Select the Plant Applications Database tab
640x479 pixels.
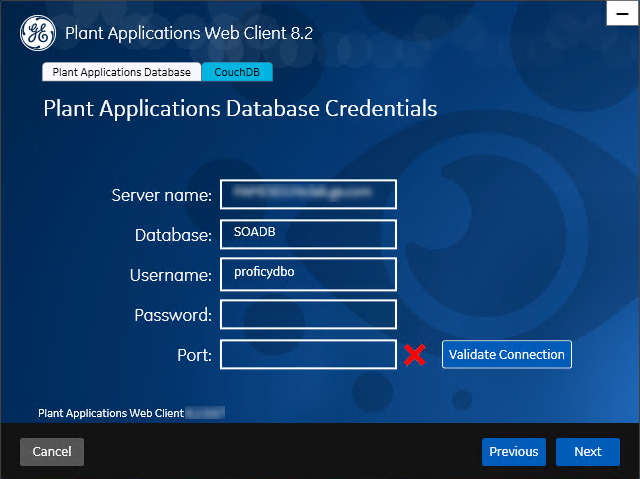[x=122, y=72]
